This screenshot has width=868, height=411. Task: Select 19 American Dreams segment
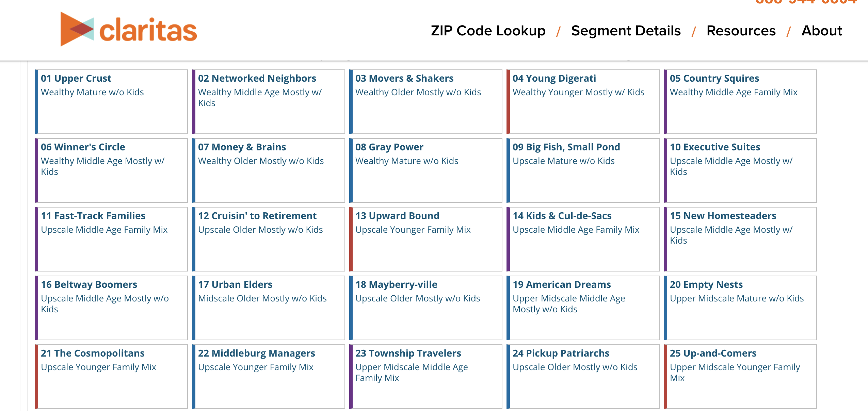[x=583, y=308]
